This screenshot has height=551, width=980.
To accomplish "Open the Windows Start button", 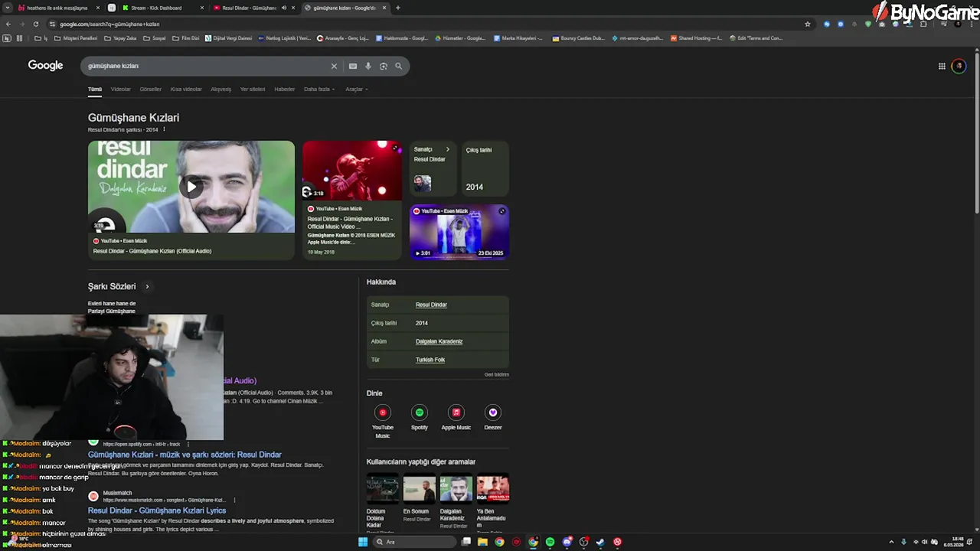I will (363, 542).
